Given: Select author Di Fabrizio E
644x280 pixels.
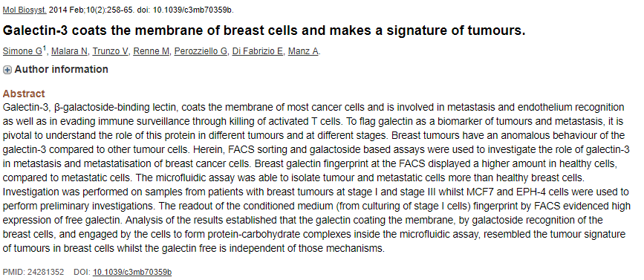Looking at the screenshot, I should tap(258, 51).
